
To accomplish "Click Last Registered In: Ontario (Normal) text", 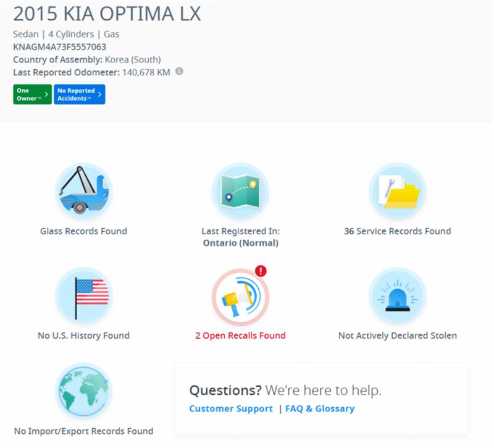I will coord(240,237).
